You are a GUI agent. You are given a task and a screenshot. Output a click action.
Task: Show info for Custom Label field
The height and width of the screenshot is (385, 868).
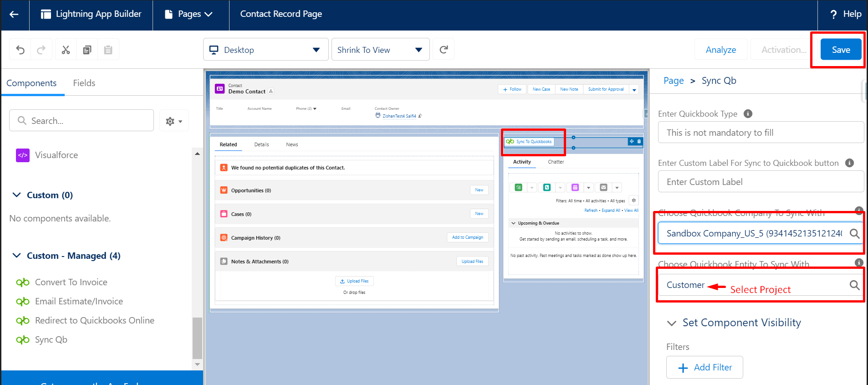click(x=849, y=163)
